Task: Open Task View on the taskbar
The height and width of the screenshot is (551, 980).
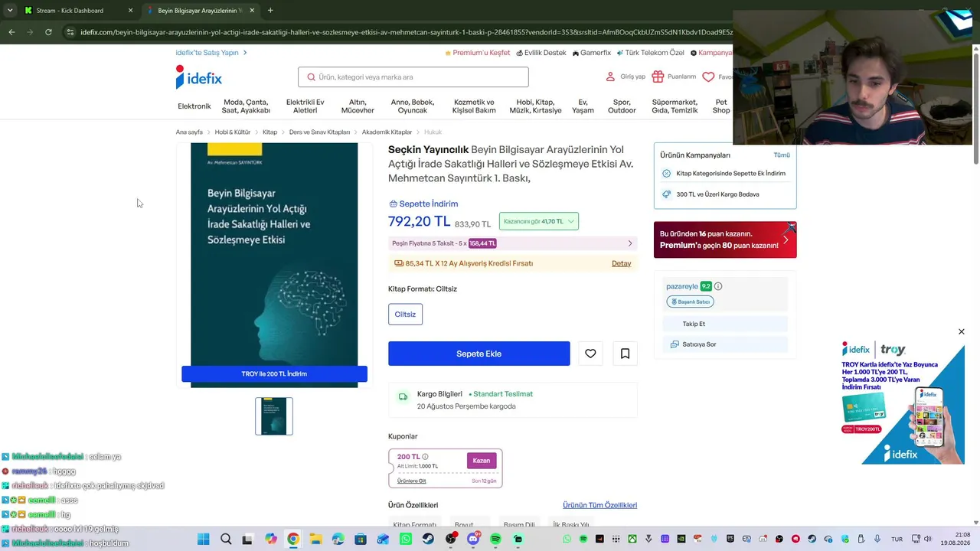Action: (x=247, y=540)
